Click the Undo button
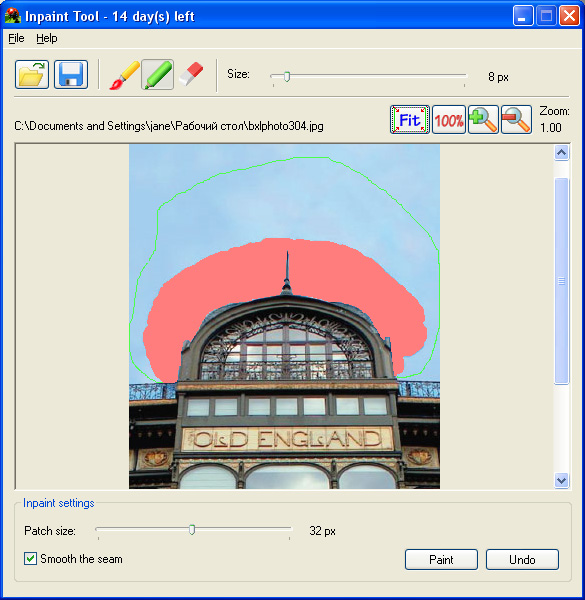 (x=522, y=559)
